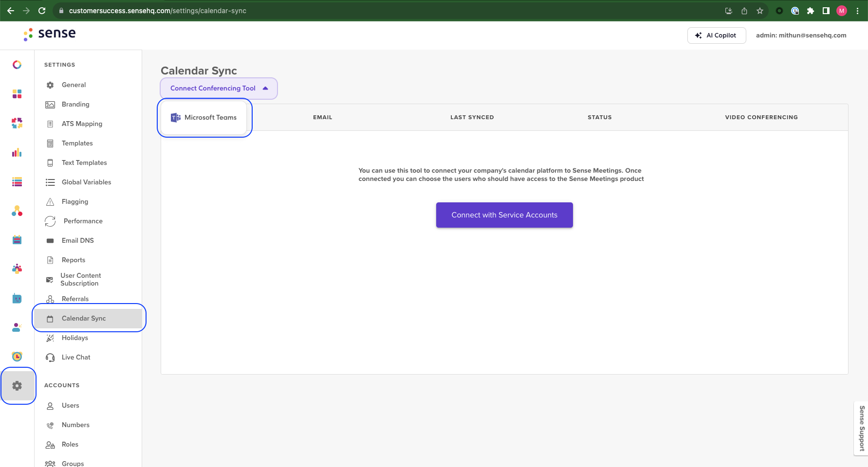The image size is (868, 467).
Task: Reload the browser page
Action: tap(42, 11)
